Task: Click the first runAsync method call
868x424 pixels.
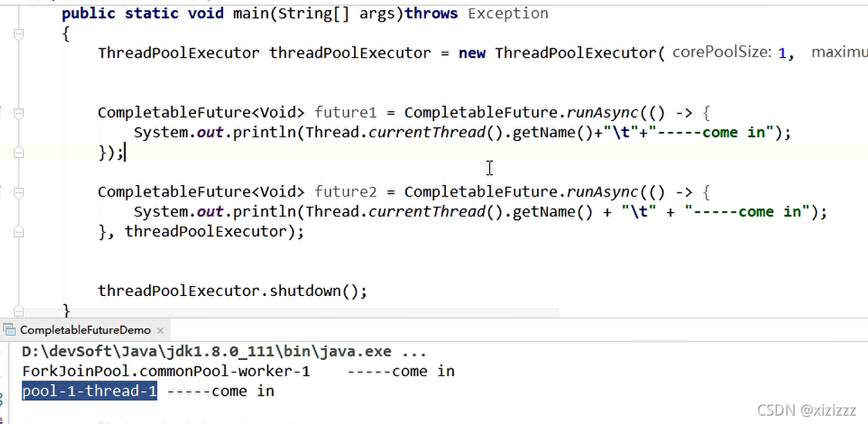Action: pos(603,113)
